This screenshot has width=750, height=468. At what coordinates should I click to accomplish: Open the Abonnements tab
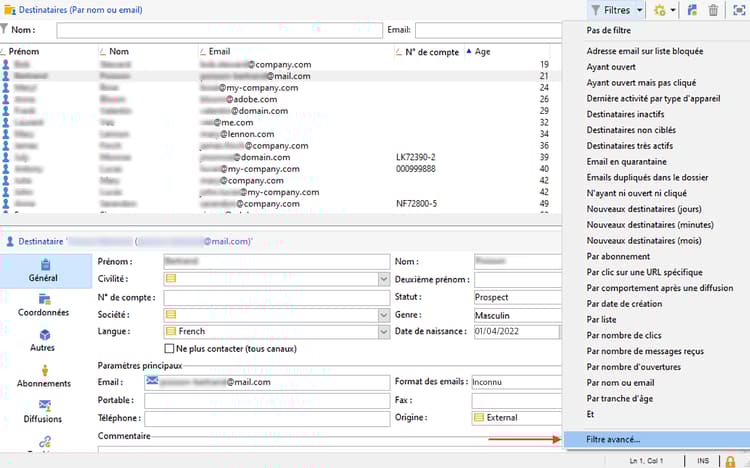pos(44,376)
